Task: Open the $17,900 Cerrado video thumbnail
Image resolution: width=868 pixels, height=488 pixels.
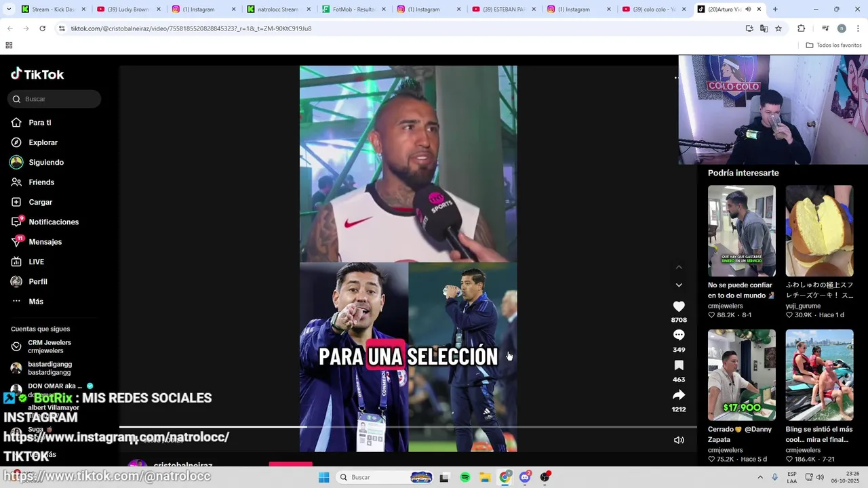Action: click(742, 375)
